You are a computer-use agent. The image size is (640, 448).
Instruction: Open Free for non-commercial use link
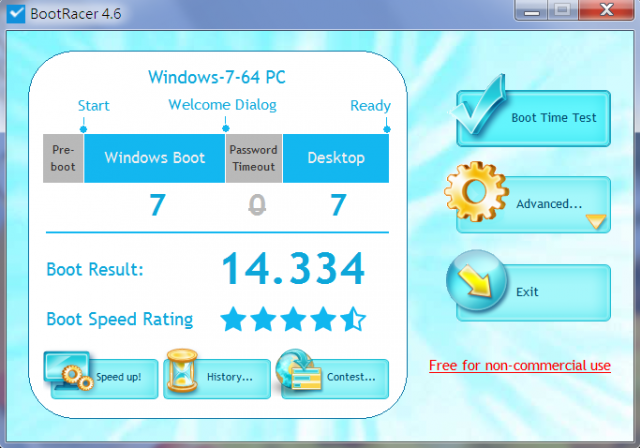[x=520, y=365]
